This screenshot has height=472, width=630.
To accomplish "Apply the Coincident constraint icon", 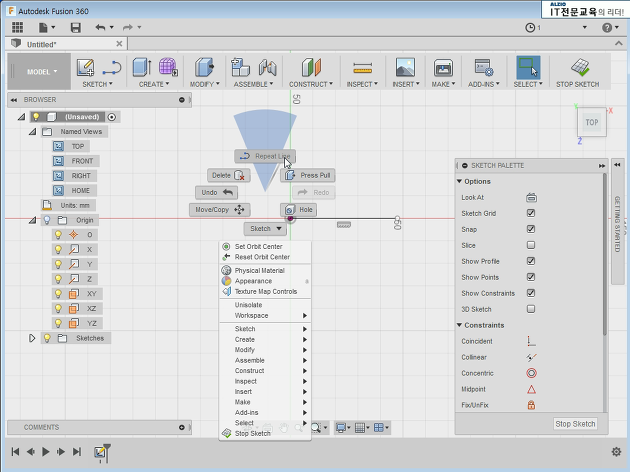I will click(531, 341).
